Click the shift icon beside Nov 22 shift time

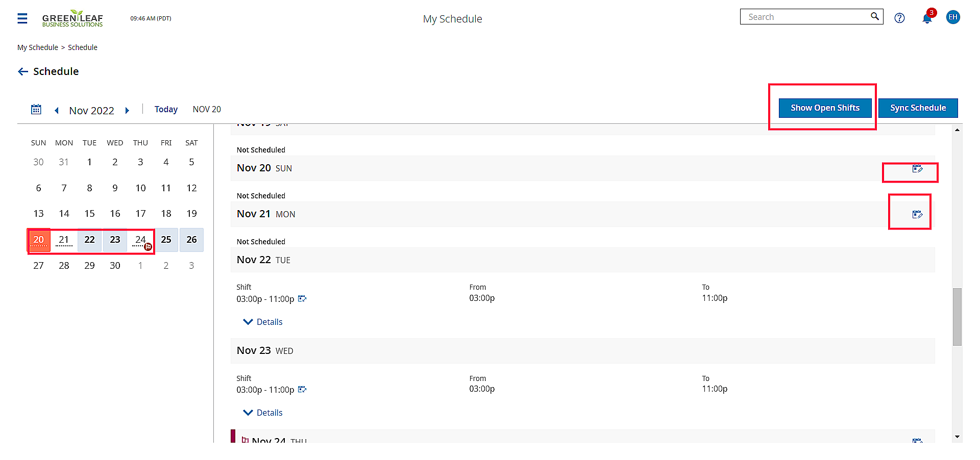click(x=302, y=298)
